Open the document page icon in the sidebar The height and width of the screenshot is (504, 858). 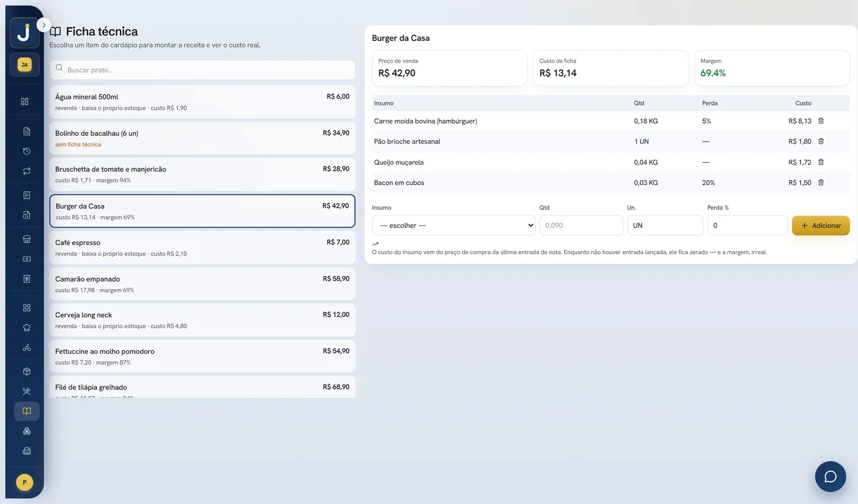click(26, 131)
